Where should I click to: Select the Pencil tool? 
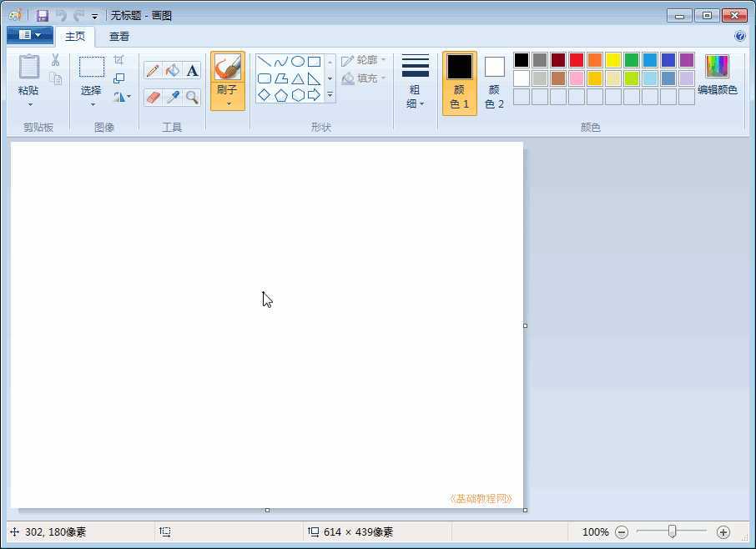[x=153, y=70]
